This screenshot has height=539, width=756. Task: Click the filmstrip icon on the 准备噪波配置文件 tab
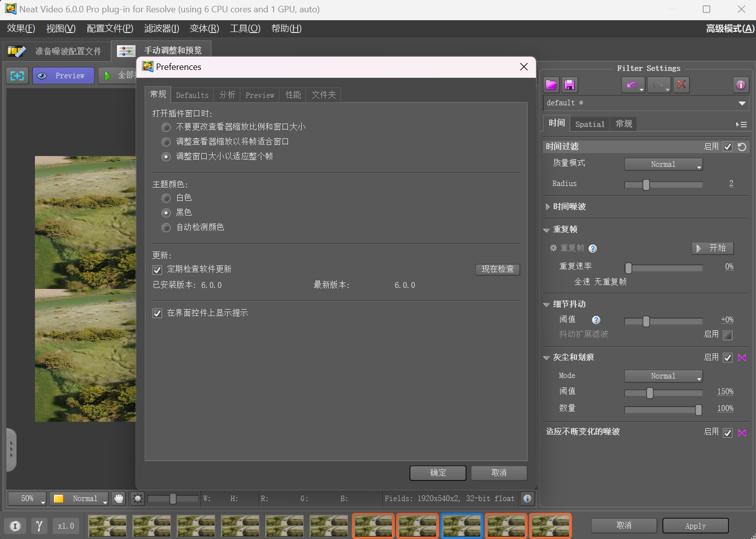pyautogui.click(x=17, y=51)
